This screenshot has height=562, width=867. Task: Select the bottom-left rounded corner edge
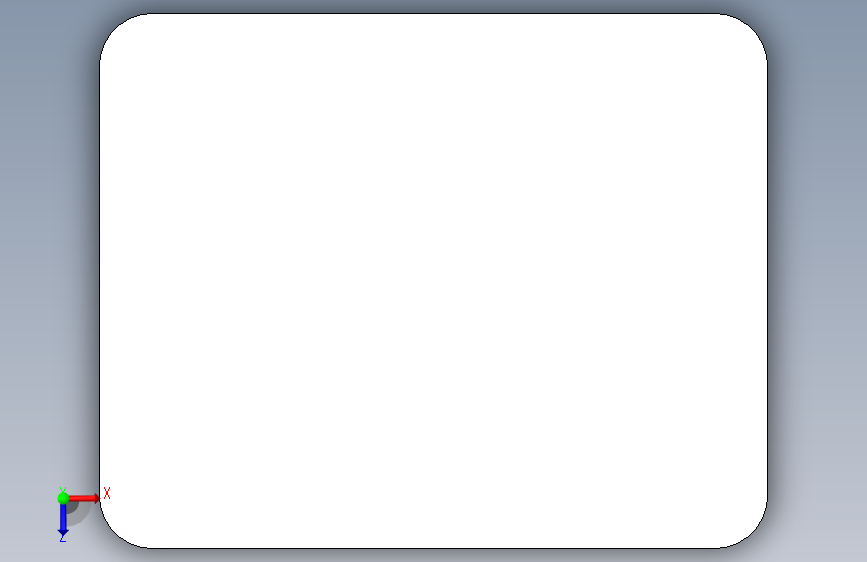tap(114, 534)
